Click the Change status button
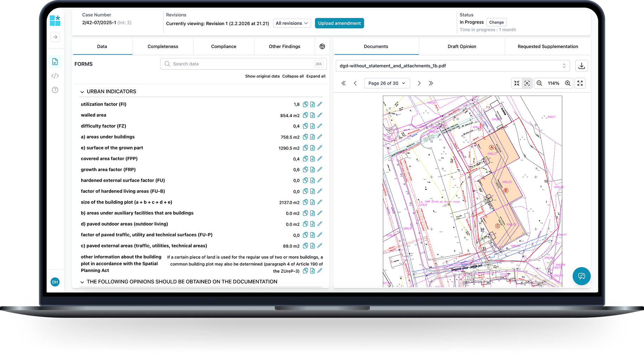This screenshot has height=356, width=644. [496, 22]
